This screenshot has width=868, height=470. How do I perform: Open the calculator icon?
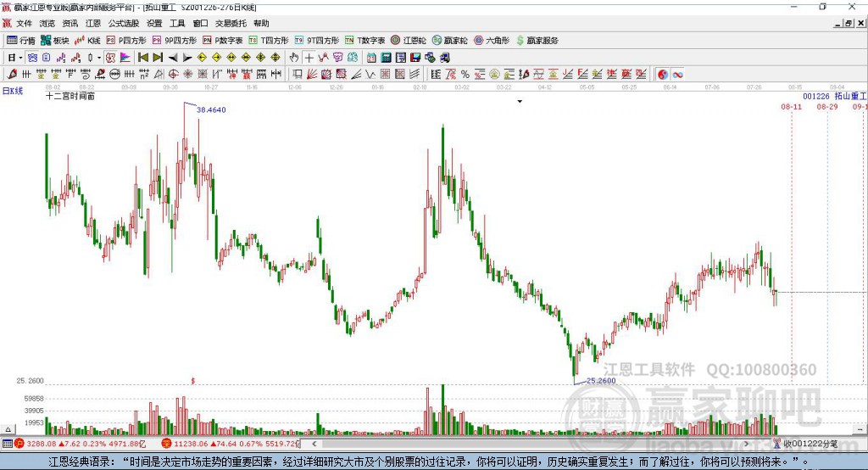(387, 58)
